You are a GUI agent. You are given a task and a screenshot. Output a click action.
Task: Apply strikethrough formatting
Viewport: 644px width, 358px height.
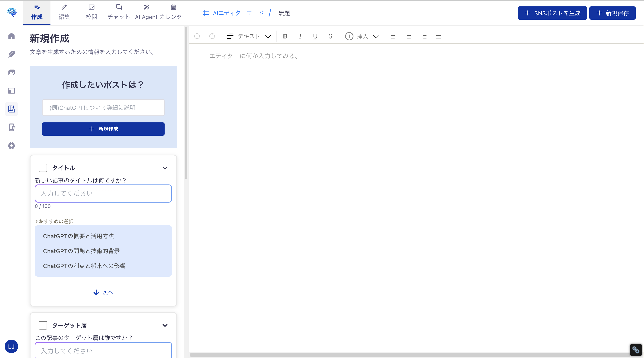coord(330,36)
